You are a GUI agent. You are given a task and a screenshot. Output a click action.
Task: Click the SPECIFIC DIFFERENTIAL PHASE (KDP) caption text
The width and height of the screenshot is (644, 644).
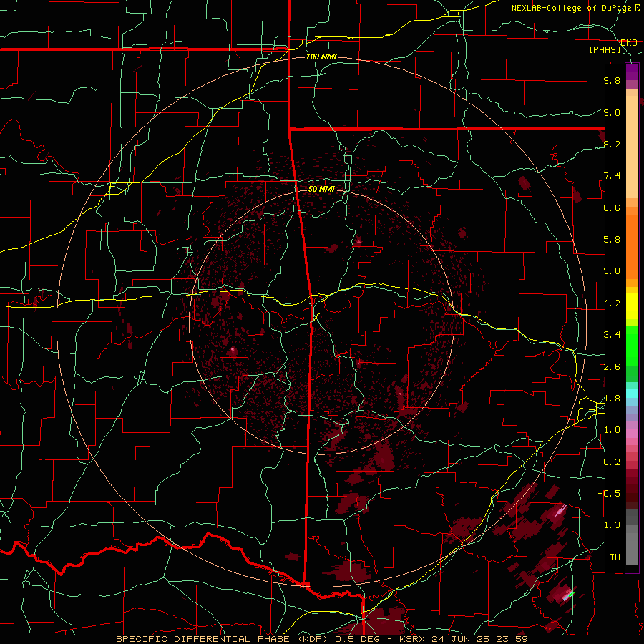click(x=223, y=639)
